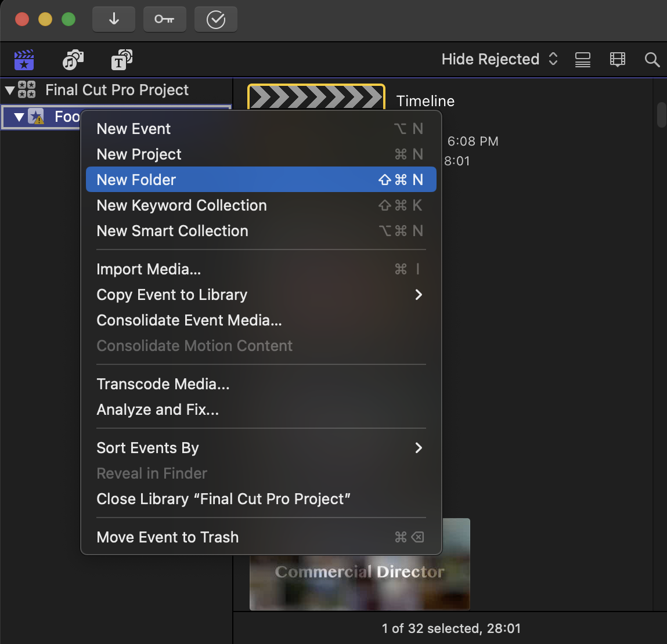Expand the Copy Event to Library submenu
Image resolution: width=667 pixels, height=644 pixels.
point(261,295)
